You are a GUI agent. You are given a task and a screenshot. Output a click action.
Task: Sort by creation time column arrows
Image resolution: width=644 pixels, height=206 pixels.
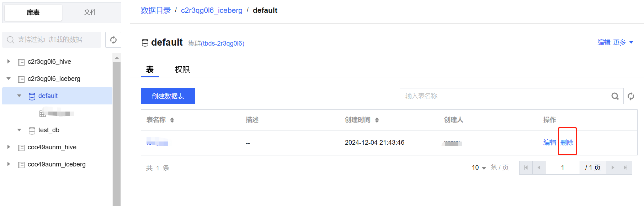(377, 120)
